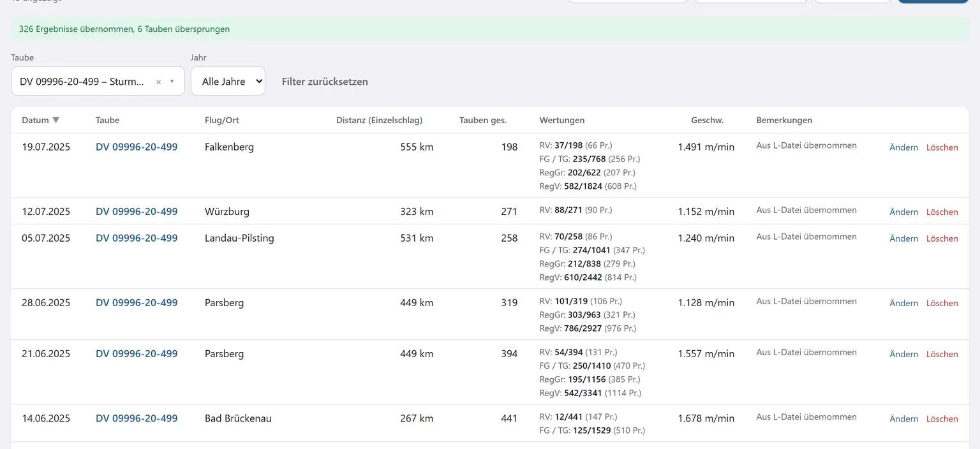The height and width of the screenshot is (449, 980).
Task: Select the 'Wertungen' column header
Action: click(562, 120)
